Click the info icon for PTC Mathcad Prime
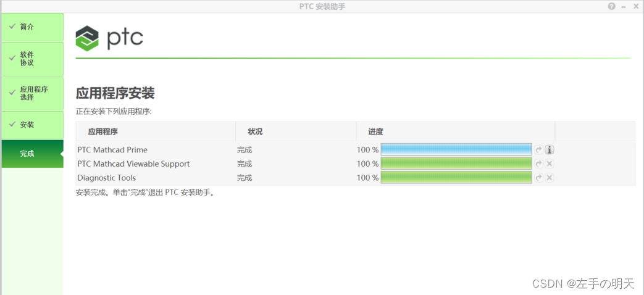This screenshot has height=295, width=644. 550,150
